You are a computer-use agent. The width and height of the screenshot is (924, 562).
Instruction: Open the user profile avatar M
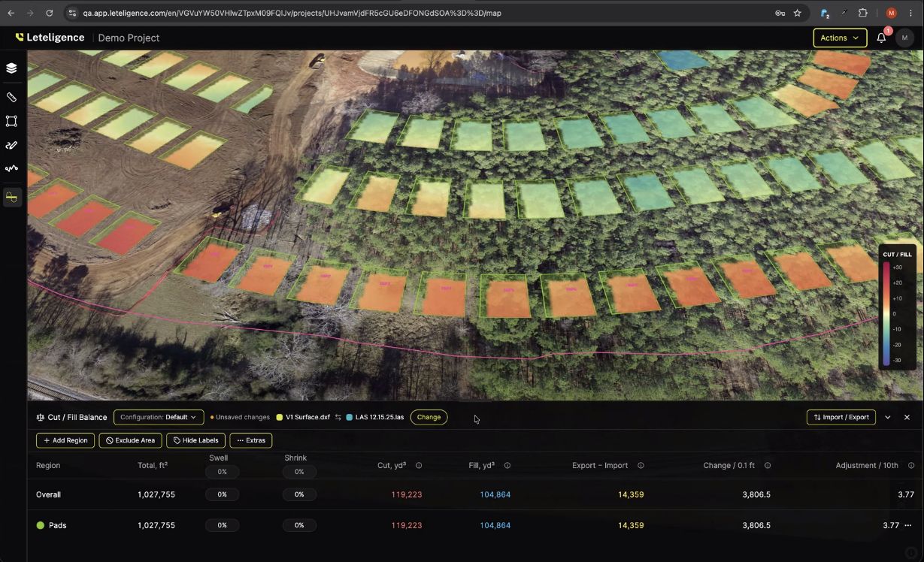click(904, 38)
